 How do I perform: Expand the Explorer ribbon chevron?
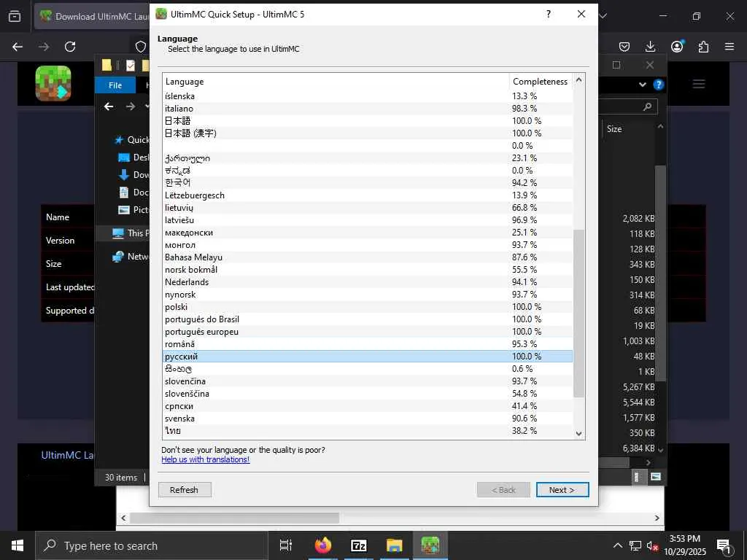(x=642, y=85)
